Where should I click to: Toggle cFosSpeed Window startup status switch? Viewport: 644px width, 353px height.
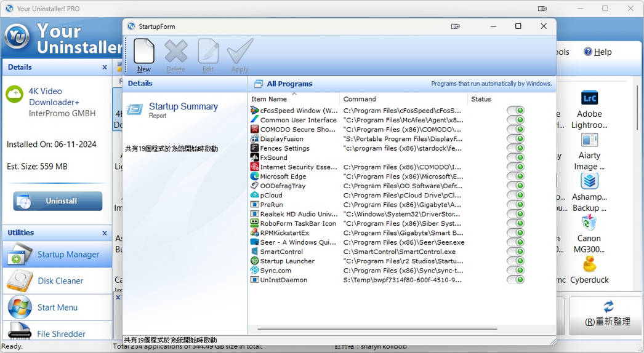[x=515, y=111]
